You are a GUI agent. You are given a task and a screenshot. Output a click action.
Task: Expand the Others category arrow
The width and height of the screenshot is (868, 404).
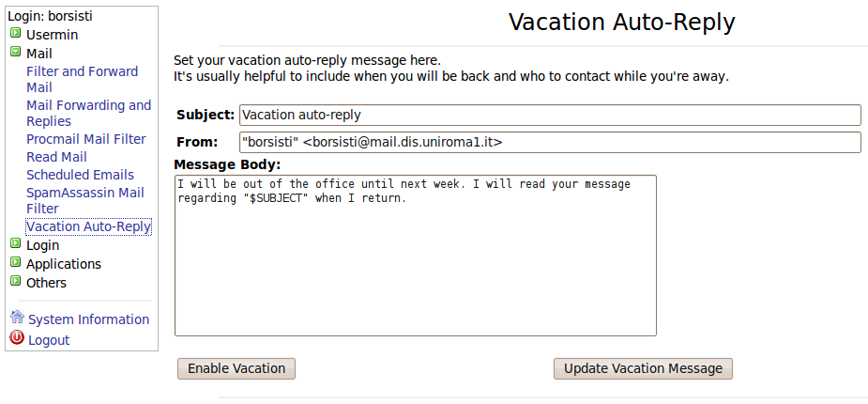coord(15,282)
